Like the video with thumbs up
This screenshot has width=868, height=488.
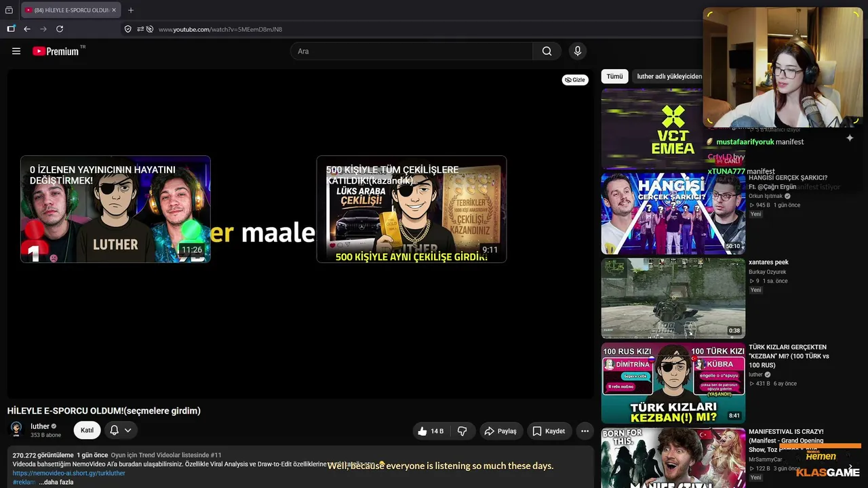(431, 431)
